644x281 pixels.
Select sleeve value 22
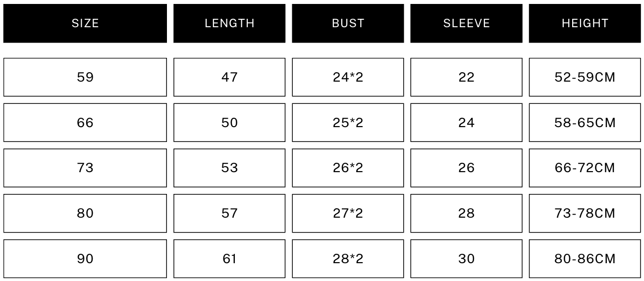(x=466, y=77)
